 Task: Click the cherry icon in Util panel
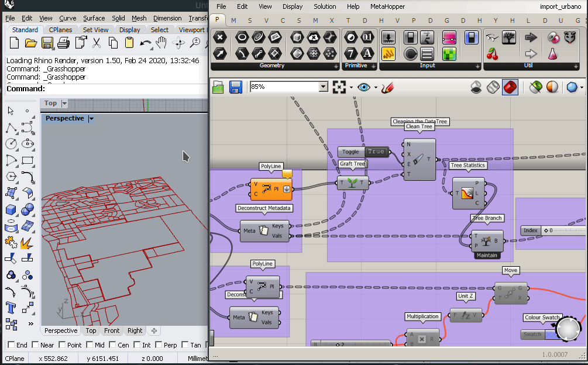click(493, 54)
